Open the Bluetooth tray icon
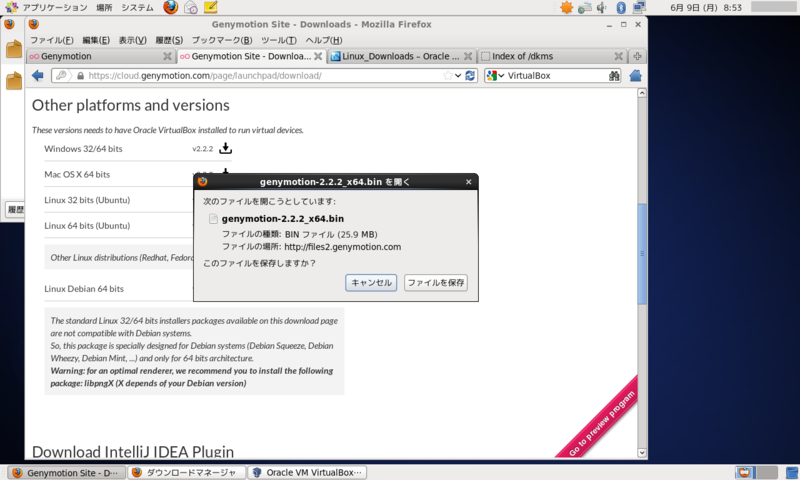Image resolution: width=800 pixels, height=480 pixels. coord(621,7)
